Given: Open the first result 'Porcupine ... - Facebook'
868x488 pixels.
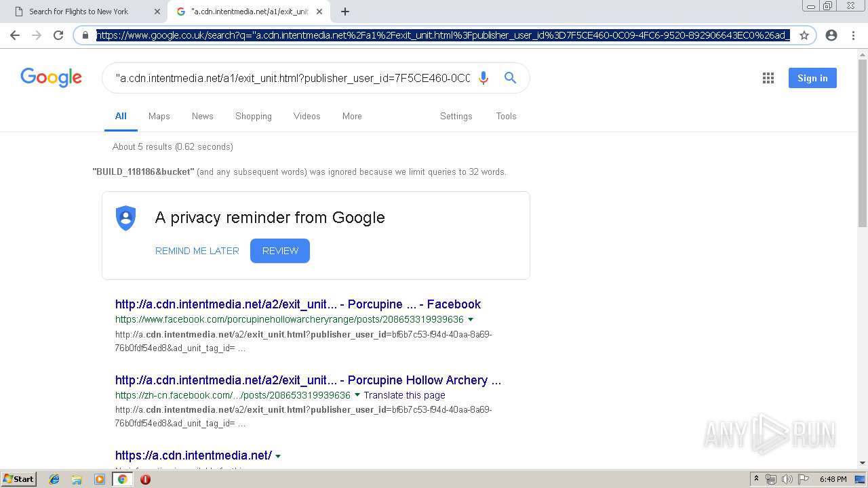Looking at the screenshot, I should click(298, 304).
